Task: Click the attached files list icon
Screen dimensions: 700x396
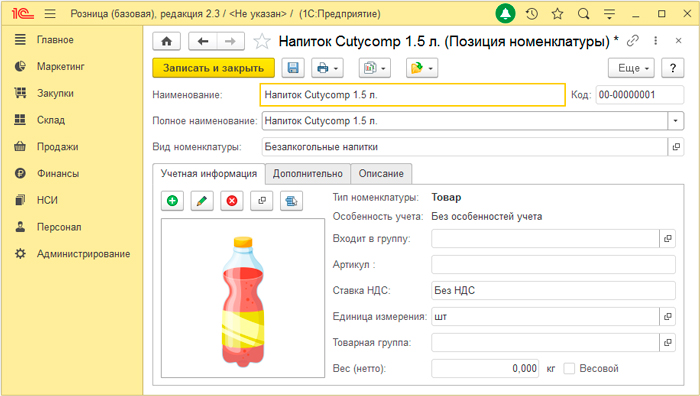Action: click(292, 201)
